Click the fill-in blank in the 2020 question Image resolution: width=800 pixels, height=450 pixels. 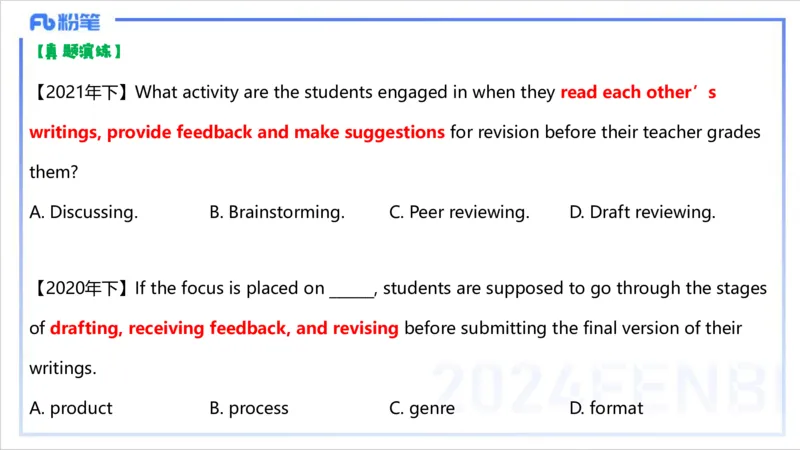[351, 289]
